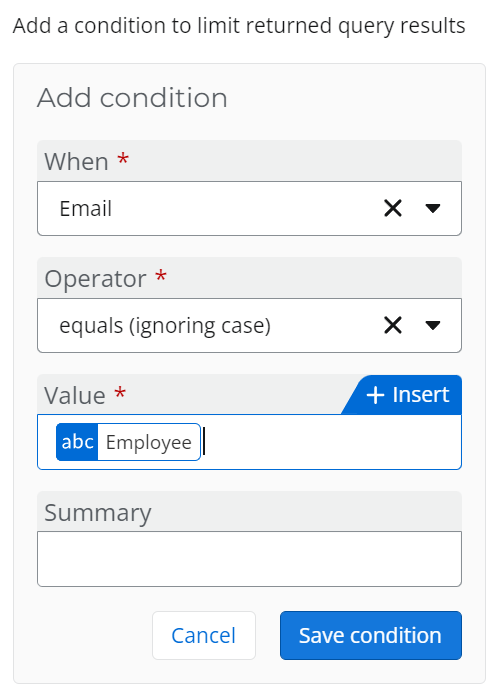The height and width of the screenshot is (697, 496).
Task: Click the Insert button above Value
Action: click(x=402, y=395)
